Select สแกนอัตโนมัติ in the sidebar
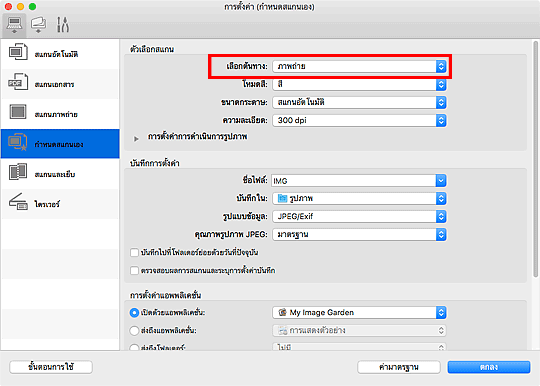This screenshot has width=540, height=386. click(x=60, y=54)
